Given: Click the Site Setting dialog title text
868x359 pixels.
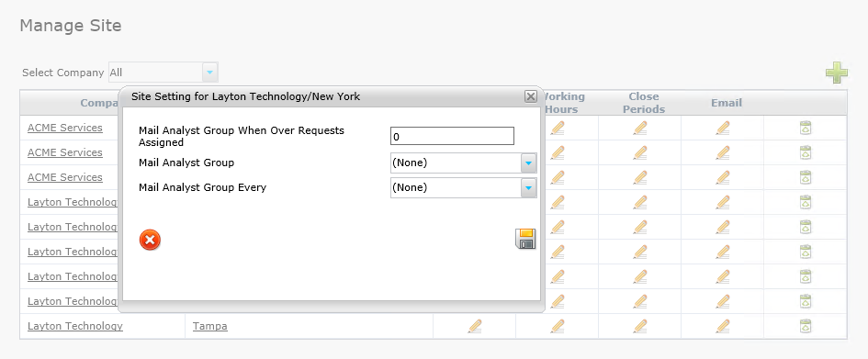Looking at the screenshot, I should pyautogui.click(x=245, y=96).
